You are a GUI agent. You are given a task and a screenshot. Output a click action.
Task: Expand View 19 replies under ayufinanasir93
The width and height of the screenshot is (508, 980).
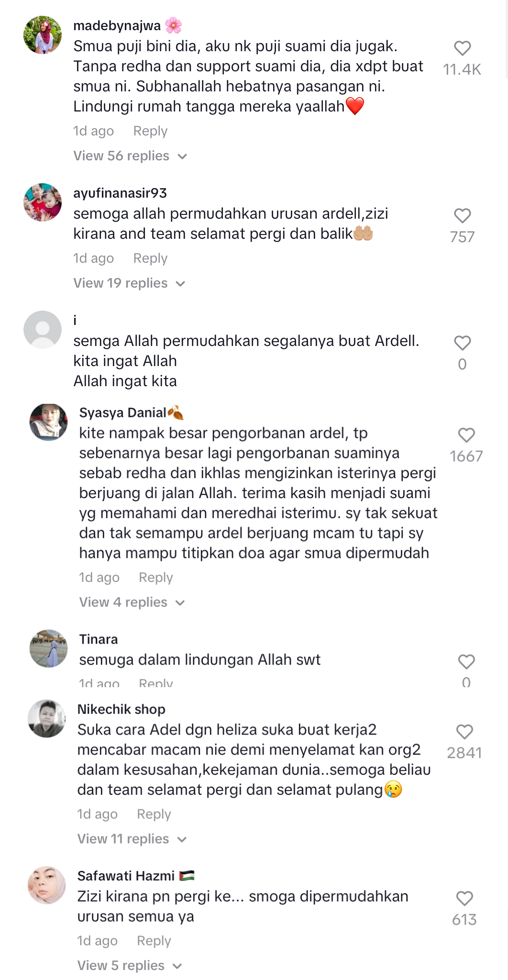[x=129, y=283]
